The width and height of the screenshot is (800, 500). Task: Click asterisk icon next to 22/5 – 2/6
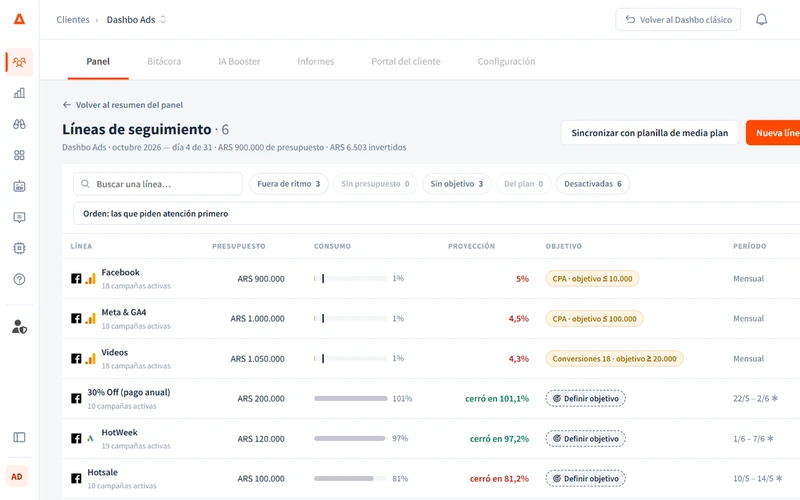click(774, 398)
